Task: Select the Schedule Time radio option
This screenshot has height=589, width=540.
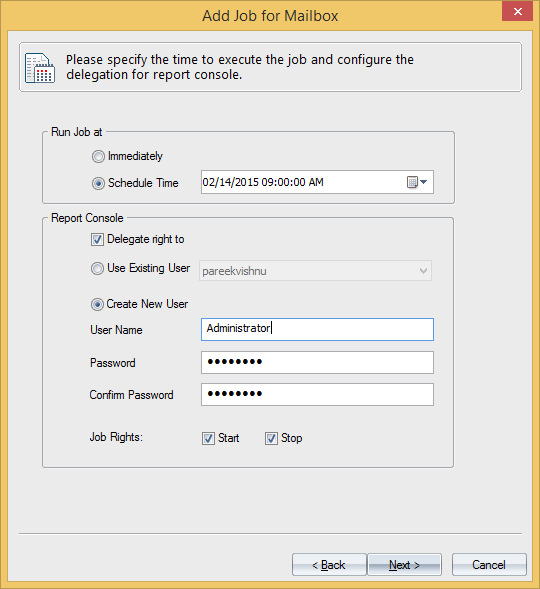Action: 98,183
